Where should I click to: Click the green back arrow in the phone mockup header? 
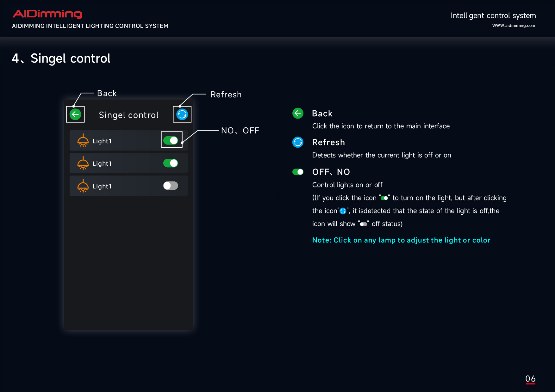coord(75,114)
